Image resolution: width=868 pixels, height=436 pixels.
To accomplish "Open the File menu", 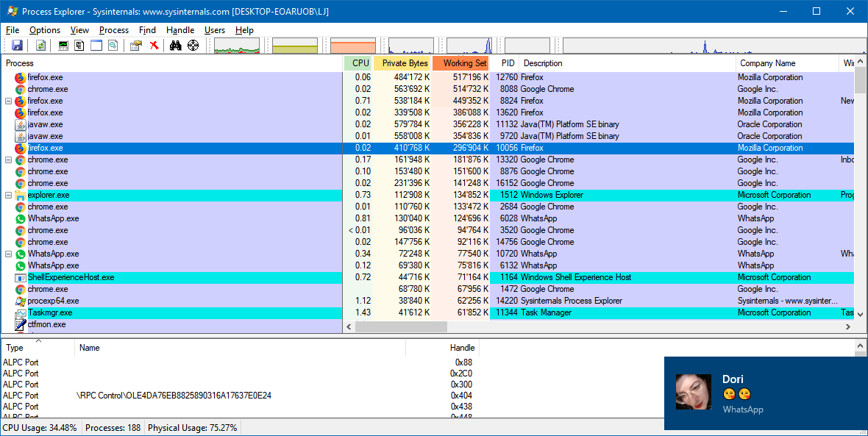I will (13, 30).
